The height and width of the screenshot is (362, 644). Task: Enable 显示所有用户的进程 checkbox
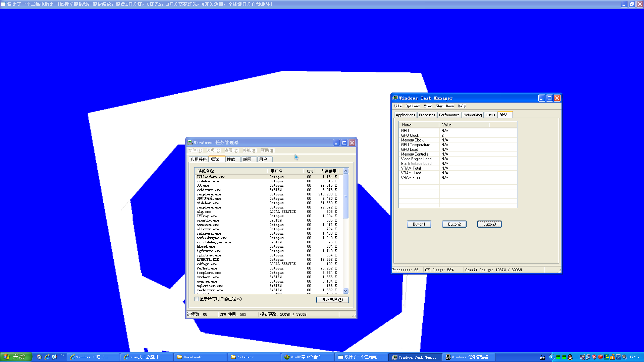coord(197,299)
